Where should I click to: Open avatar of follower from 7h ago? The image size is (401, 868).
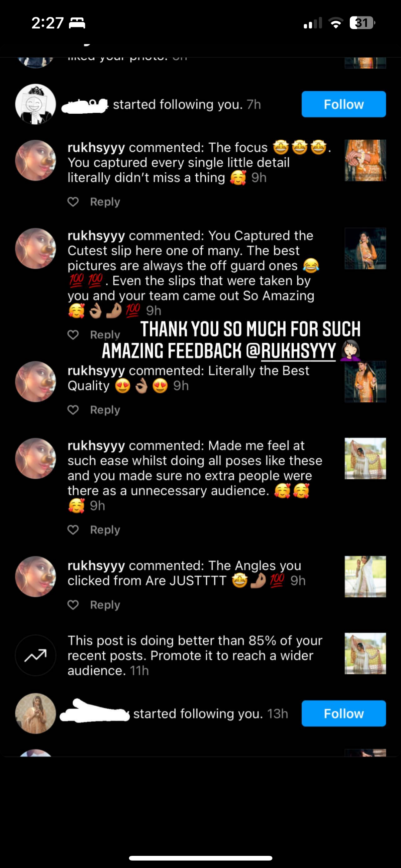click(x=36, y=104)
